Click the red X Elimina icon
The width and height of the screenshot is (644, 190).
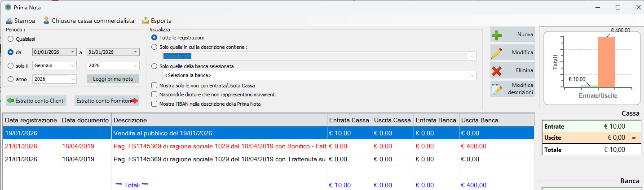point(496,70)
